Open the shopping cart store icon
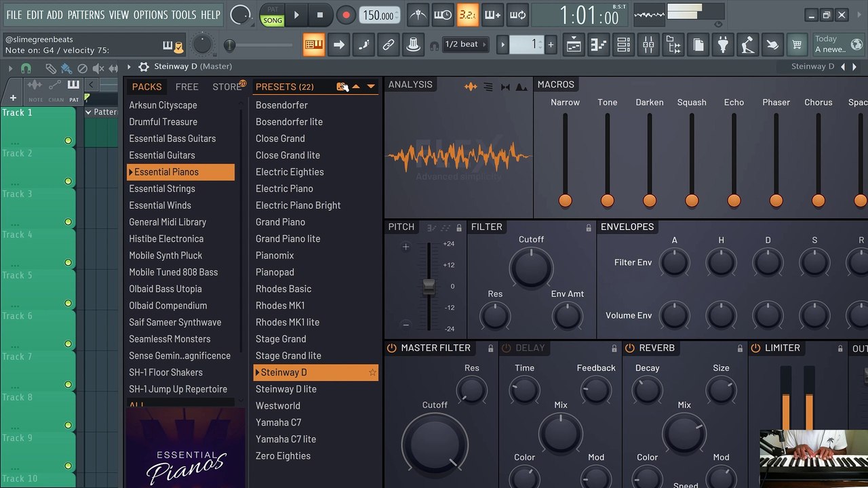868x488 pixels. [x=797, y=45]
